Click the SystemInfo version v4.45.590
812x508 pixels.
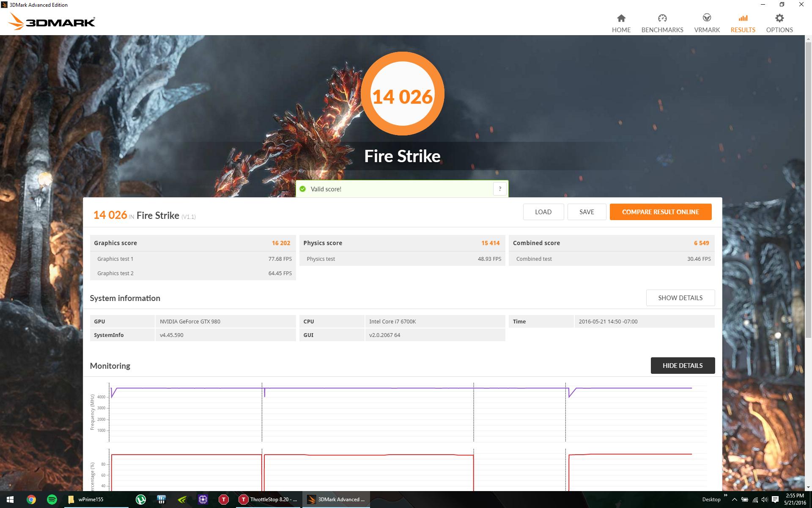[171, 335]
